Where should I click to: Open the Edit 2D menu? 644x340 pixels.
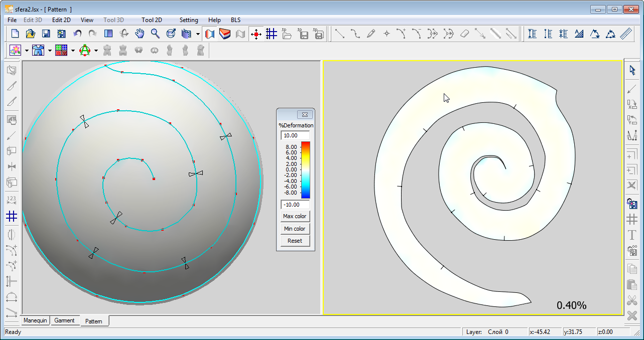(61, 20)
